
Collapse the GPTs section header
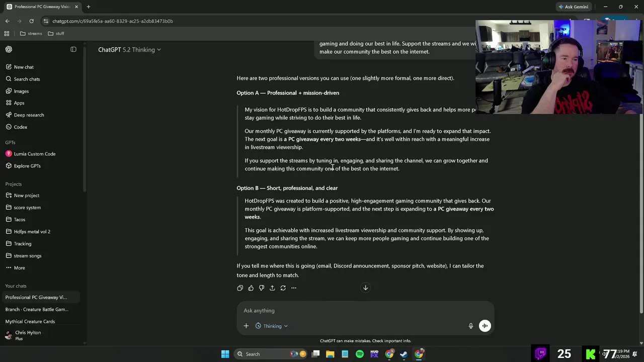click(x=11, y=142)
